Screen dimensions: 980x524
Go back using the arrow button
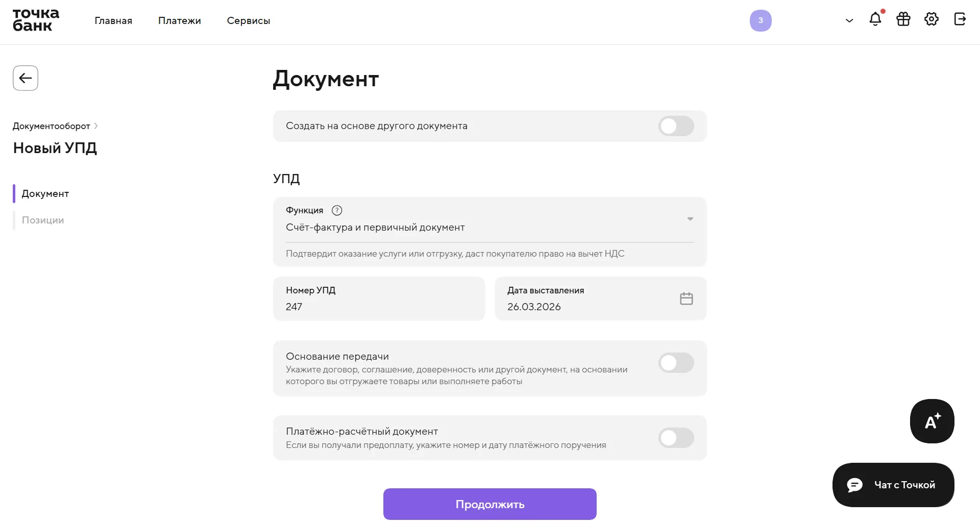pyautogui.click(x=26, y=78)
